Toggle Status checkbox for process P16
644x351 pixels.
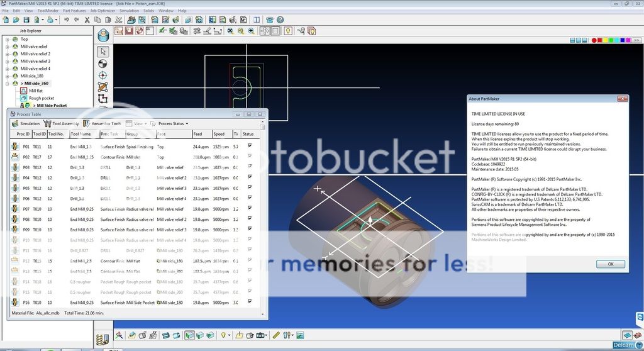250,303
